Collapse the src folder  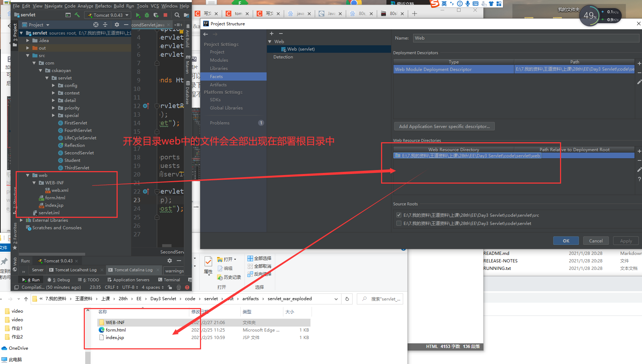point(28,56)
